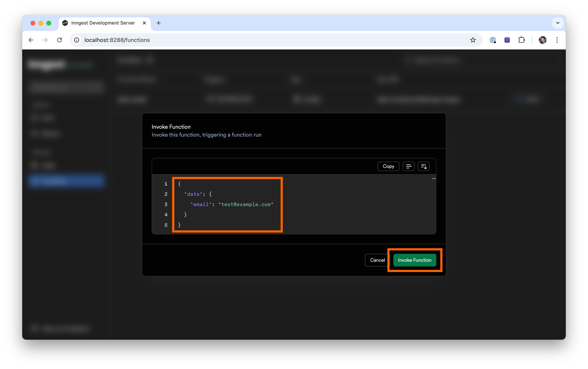This screenshot has width=588, height=369.
Task: Click the Invoke Function green button
Action: pos(415,260)
